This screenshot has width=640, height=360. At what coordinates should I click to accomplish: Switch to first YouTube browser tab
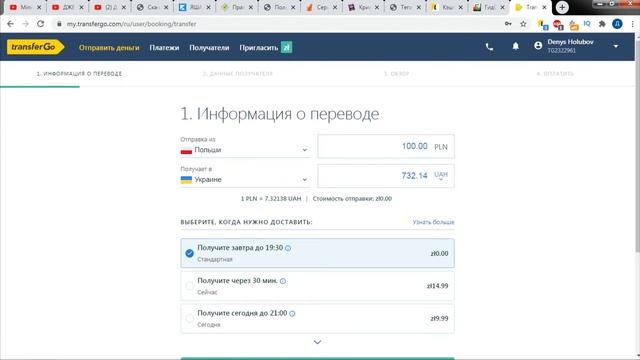pyautogui.click(x=24, y=7)
